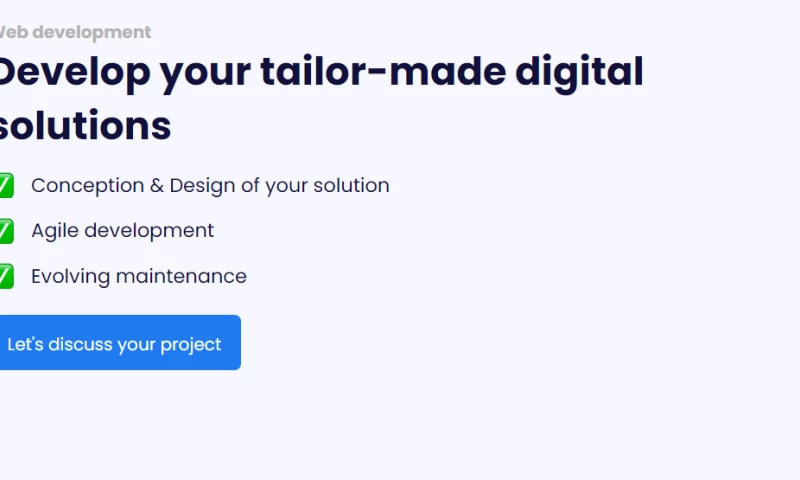Click the word "solutions" in the heading
Image resolution: width=800 pixels, height=480 pixels.
point(84,126)
